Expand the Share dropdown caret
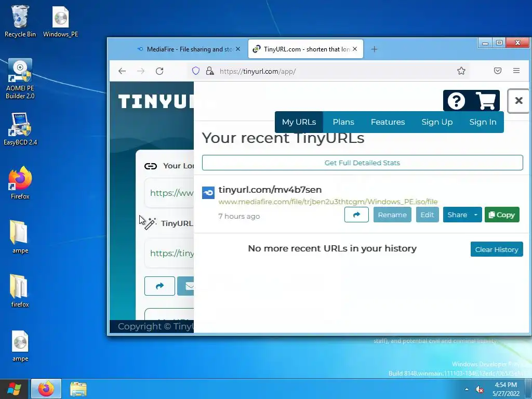 (476, 215)
